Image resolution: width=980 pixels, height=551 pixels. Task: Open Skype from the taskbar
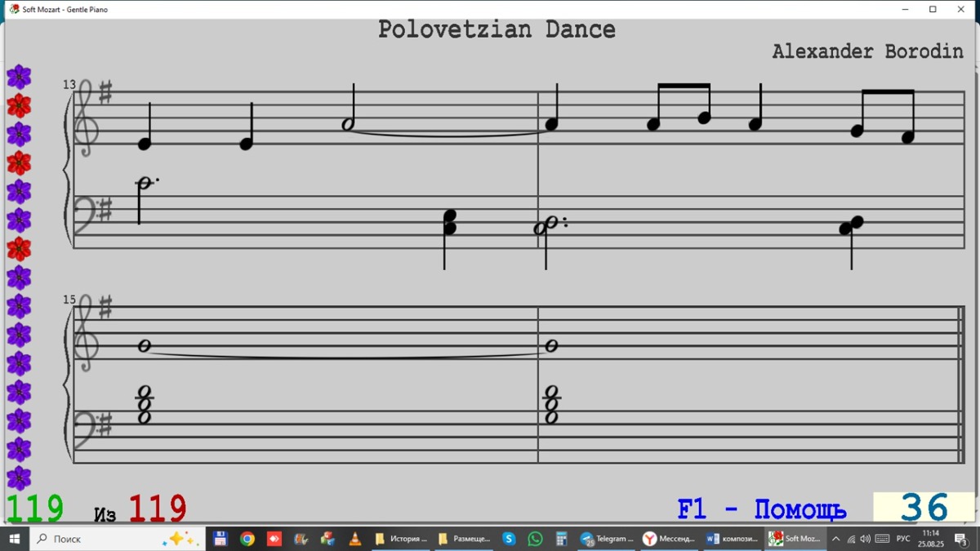(509, 539)
